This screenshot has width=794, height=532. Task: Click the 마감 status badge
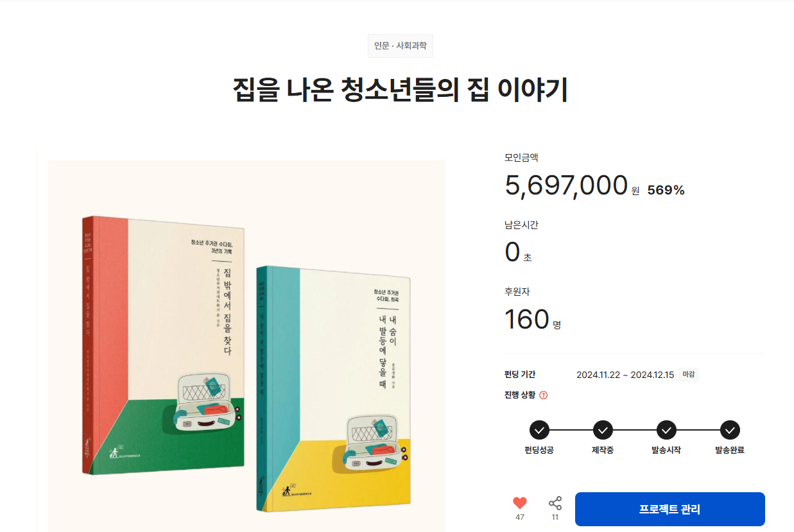689,375
